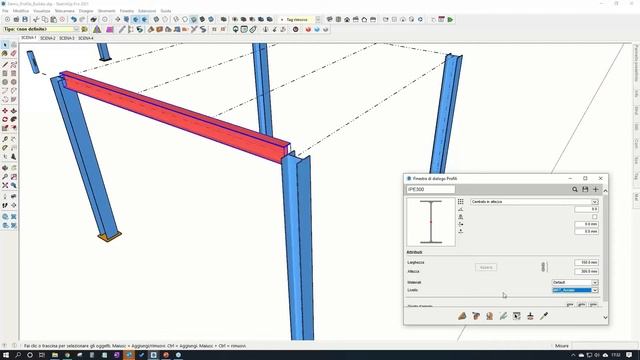Expand dialog with bottom down chevron

point(605,318)
